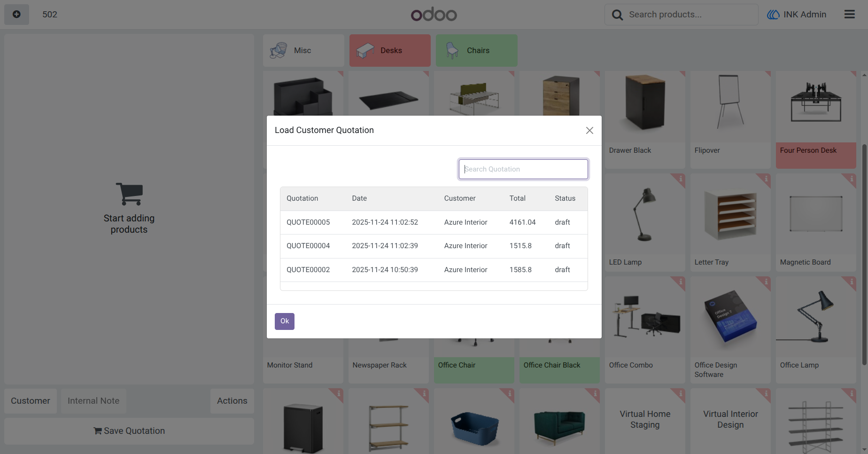Open info icon on Office Design Software
Image resolution: width=868 pixels, height=454 pixels.
[766, 282]
